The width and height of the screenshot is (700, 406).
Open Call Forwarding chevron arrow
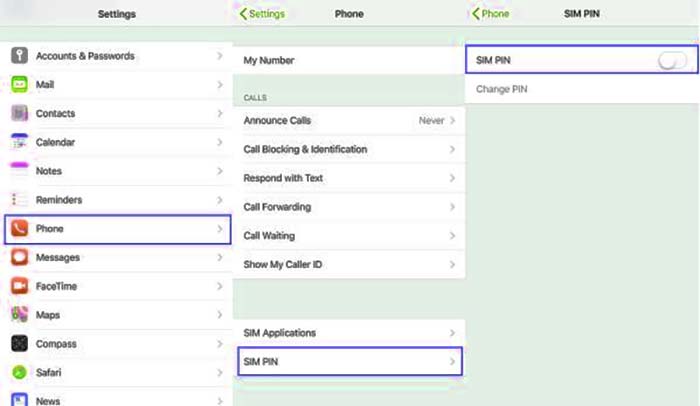click(452, 207)
